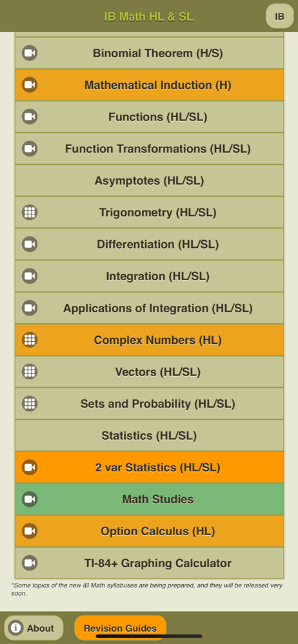Open the About info button
Screen dimensions: 298x644
(x=34, y=628)
